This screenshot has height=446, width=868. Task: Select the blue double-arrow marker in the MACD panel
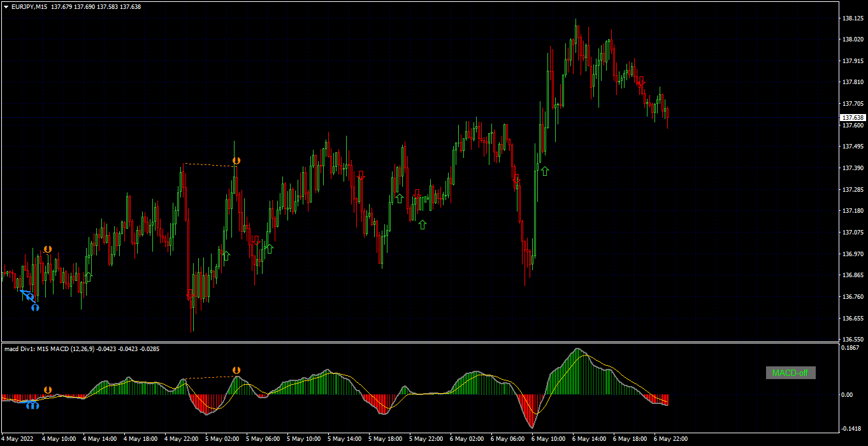(x=33, y=405)
